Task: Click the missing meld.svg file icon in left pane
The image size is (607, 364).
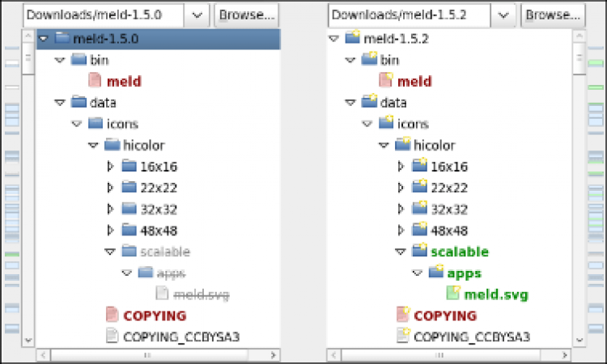Action: point(162,294)
